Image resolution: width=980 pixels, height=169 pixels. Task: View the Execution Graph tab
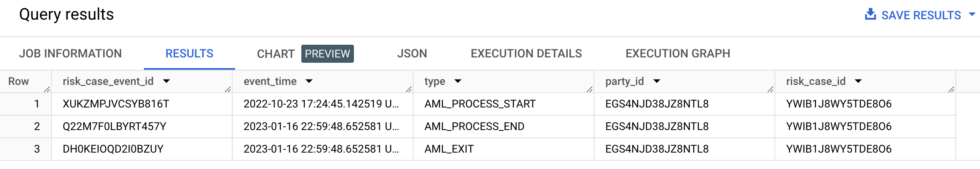click(677, 54)
